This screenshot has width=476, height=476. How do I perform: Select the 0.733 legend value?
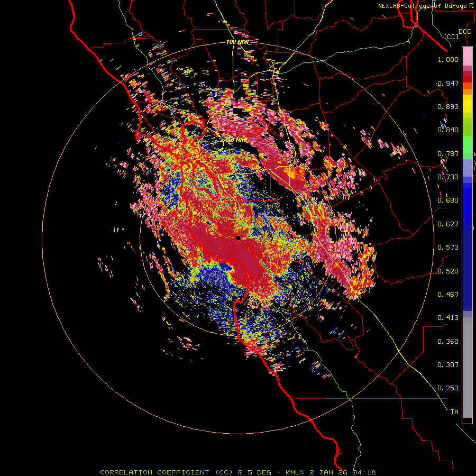(448, 177)
